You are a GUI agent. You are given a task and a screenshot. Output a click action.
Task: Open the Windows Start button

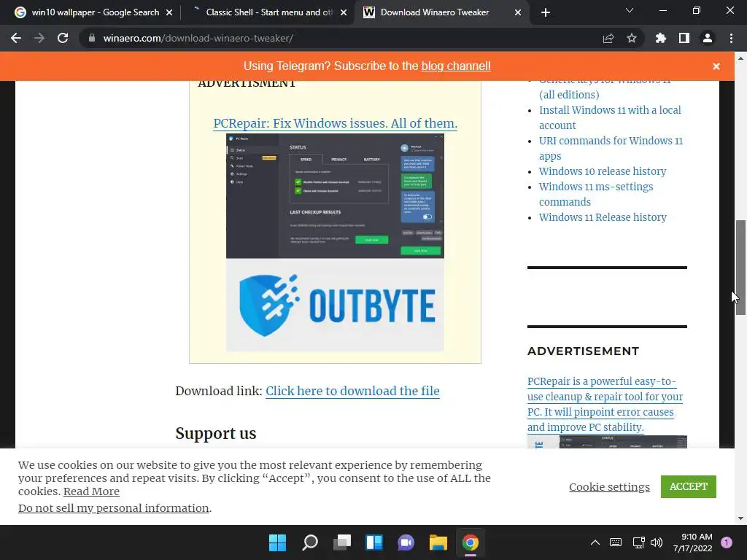click(x=278, y=542)
